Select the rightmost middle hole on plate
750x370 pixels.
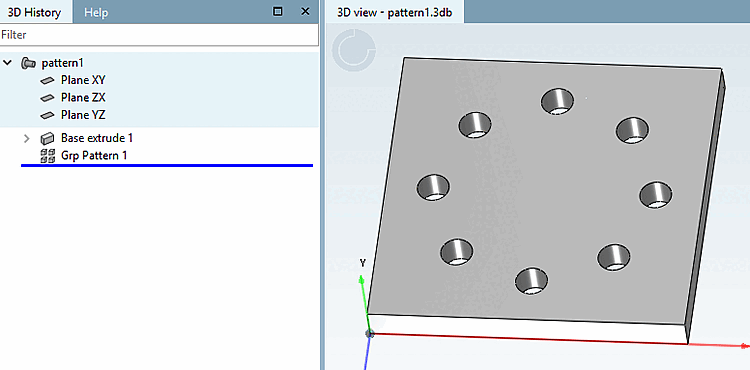pyautogui.click(x=656, y=195)
